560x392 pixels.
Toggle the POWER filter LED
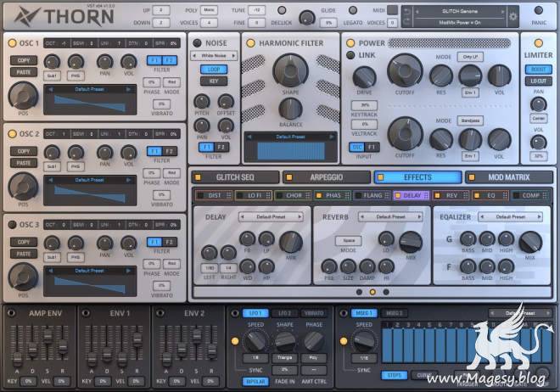coord(350,43)
